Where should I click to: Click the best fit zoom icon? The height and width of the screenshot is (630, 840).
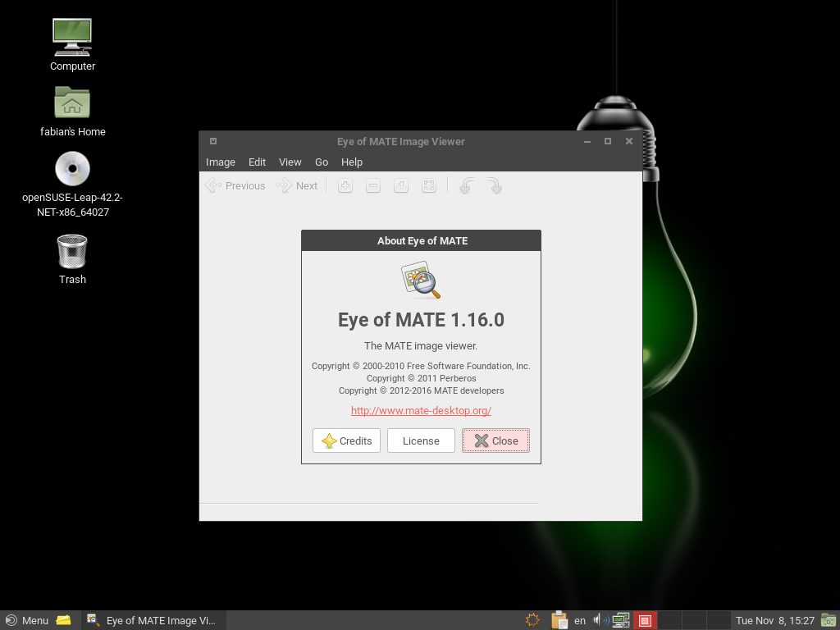pyautogui.click(x=429, y=186)
